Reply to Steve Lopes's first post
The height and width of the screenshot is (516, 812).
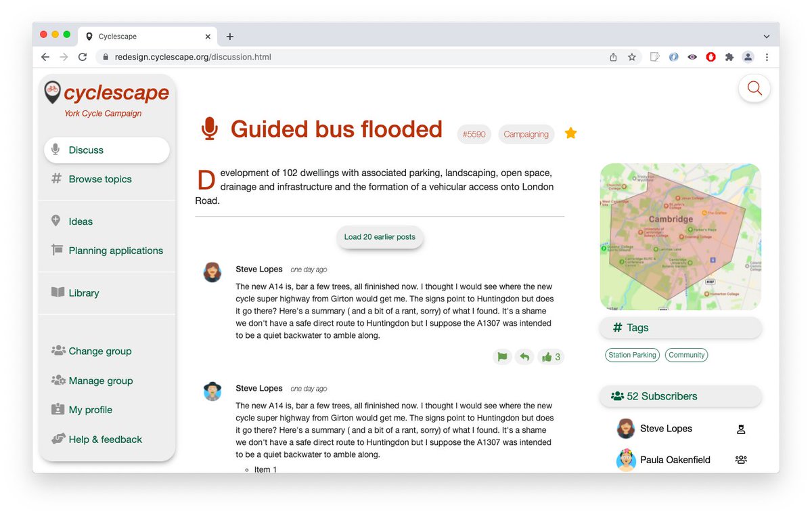(x=524, y=357)
